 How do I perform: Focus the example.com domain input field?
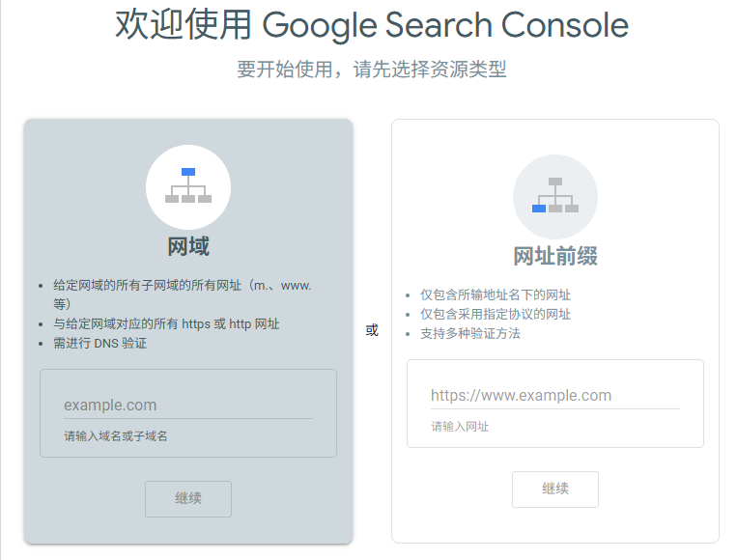coord(188,405)
